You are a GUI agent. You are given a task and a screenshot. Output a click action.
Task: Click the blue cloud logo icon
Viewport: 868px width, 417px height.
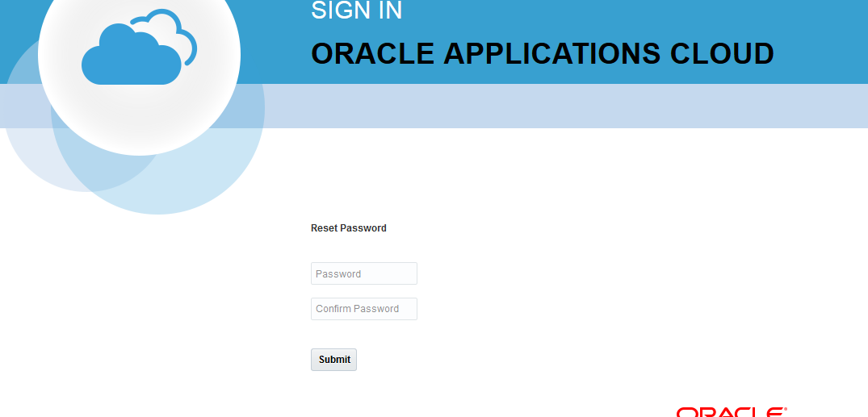(x=140, y=47)
